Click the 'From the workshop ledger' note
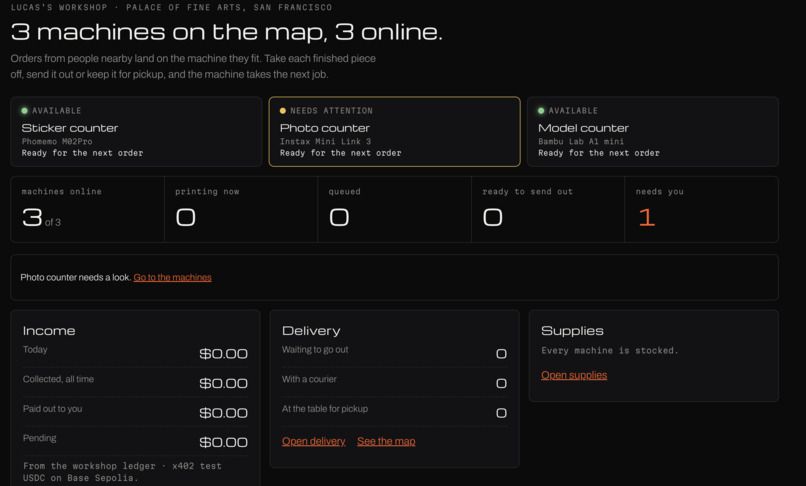This screenshot has height=486, width=806. [x=122, y=472]
